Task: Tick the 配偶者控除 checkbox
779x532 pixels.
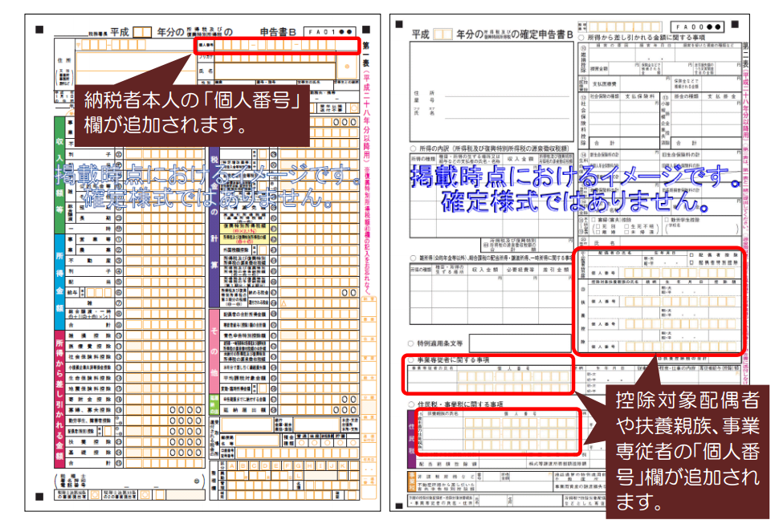Action: pos(692,255)
